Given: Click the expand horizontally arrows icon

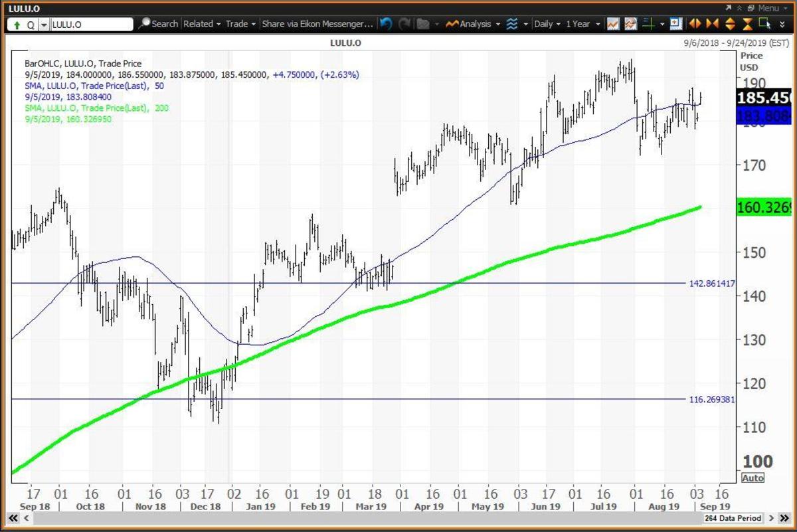Looking at the screenshot, I should pyautogui.click(x=695, y=24).
